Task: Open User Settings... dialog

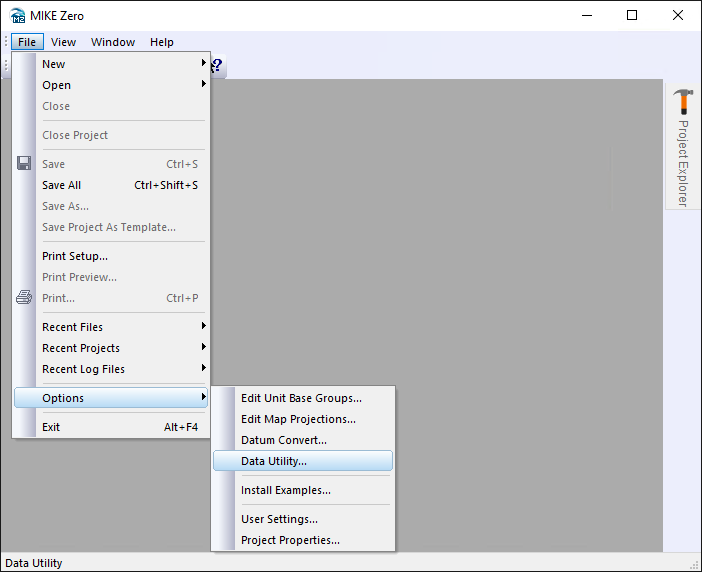Action: click(279, 519)
